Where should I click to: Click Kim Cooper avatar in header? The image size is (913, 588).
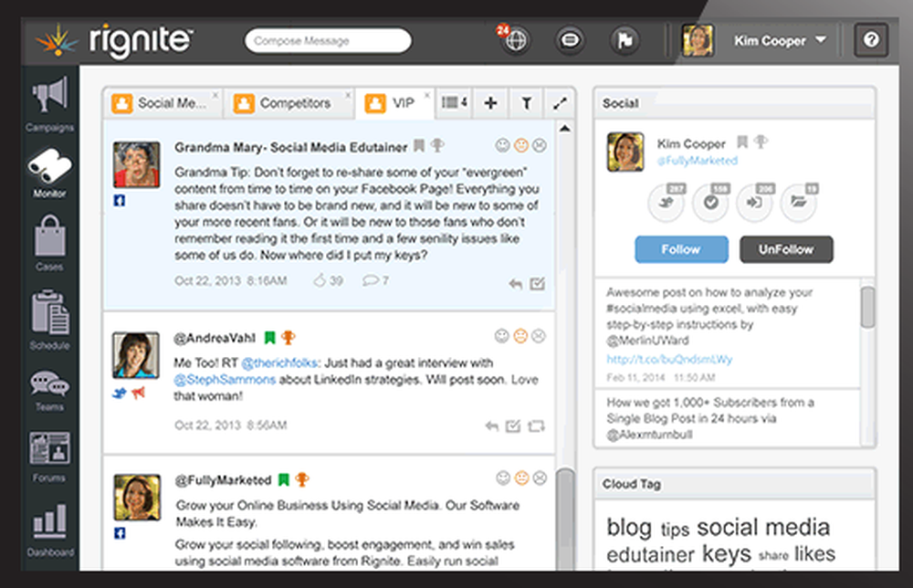tap(698, 40)
